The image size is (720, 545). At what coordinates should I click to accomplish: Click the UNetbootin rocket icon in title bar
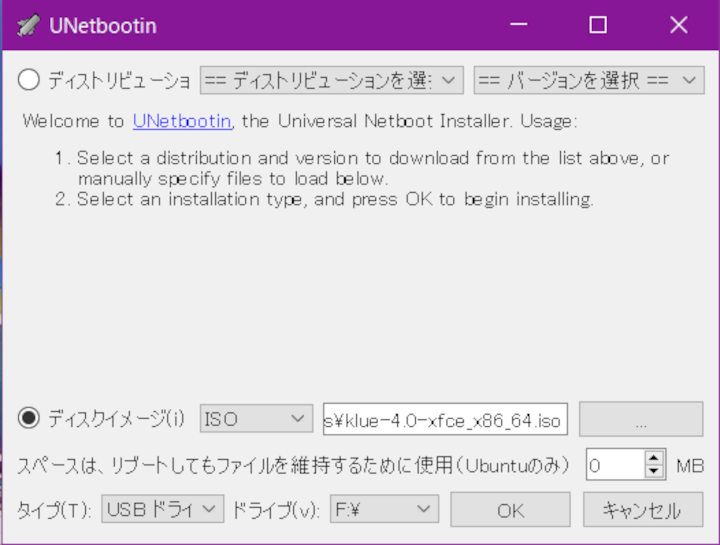point(28,25)
